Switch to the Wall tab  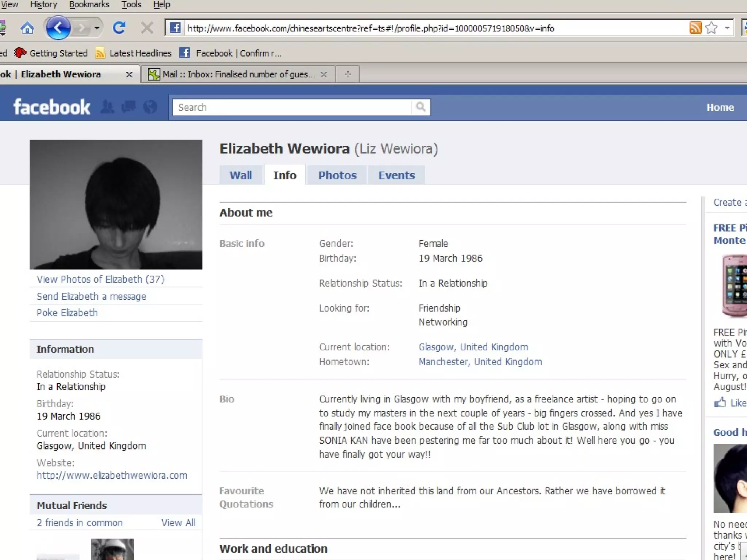click(241, 175)
